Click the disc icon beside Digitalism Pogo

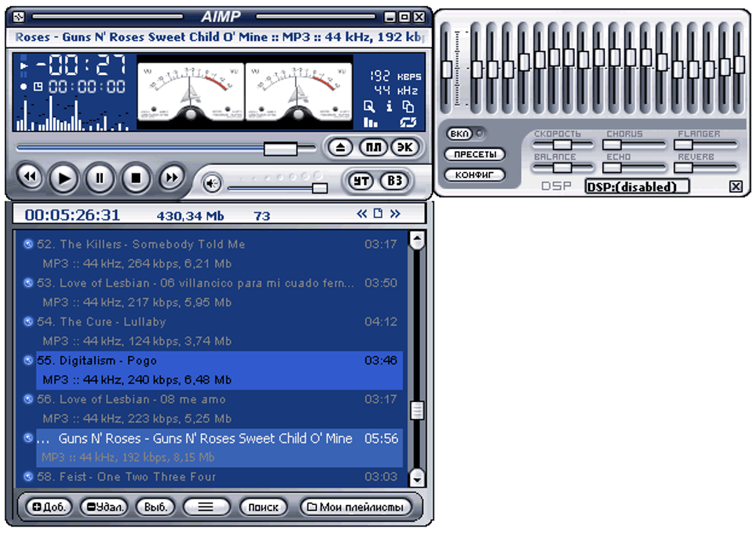click(x=28, y=360)
